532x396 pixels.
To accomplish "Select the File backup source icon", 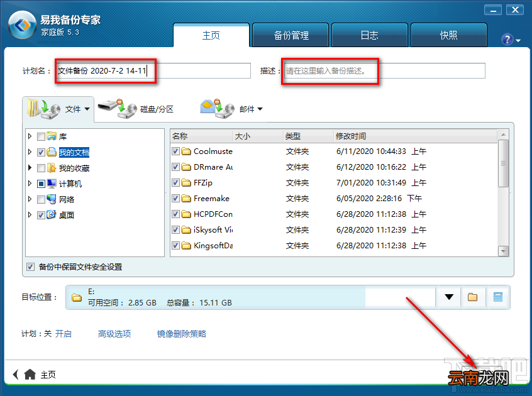I will point(43,109).
